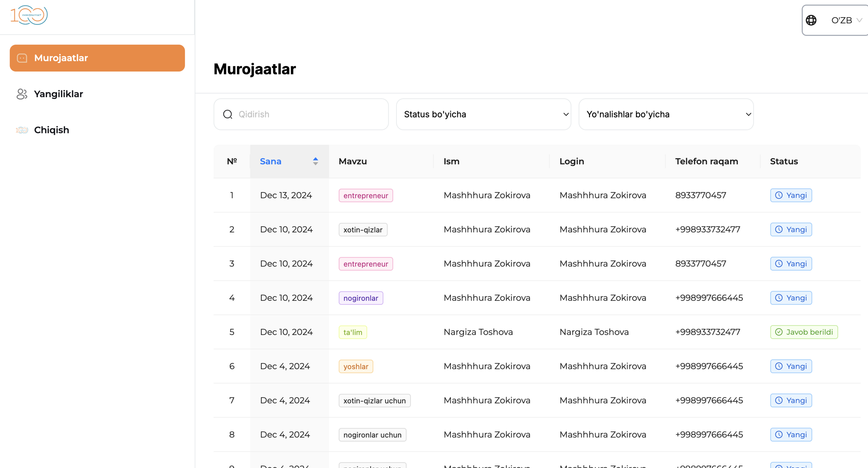Click the globe language icon
The height and width of the screenshot is (468, 868).
[811, 20]
